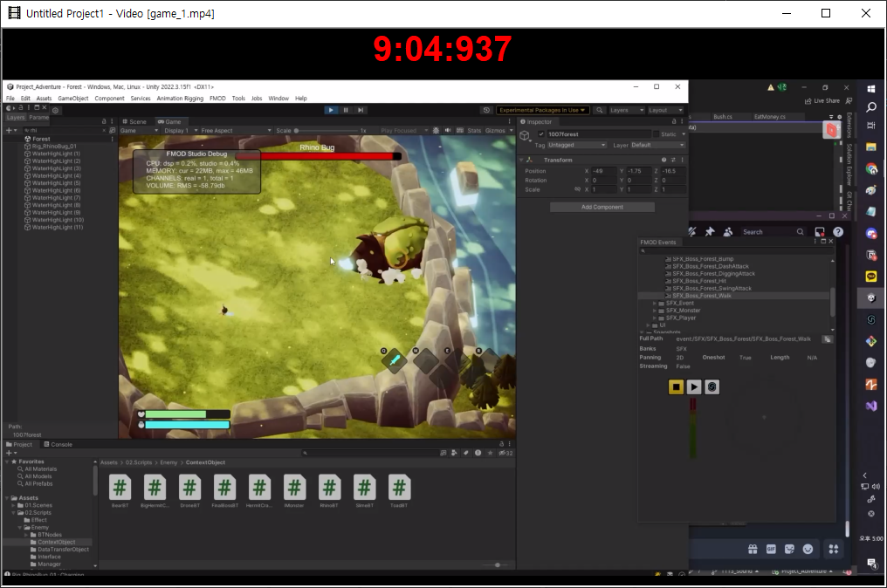The height and width of the screenshot is (588, 887).
Task: Switch to the Scene tab
Action: 134,121
